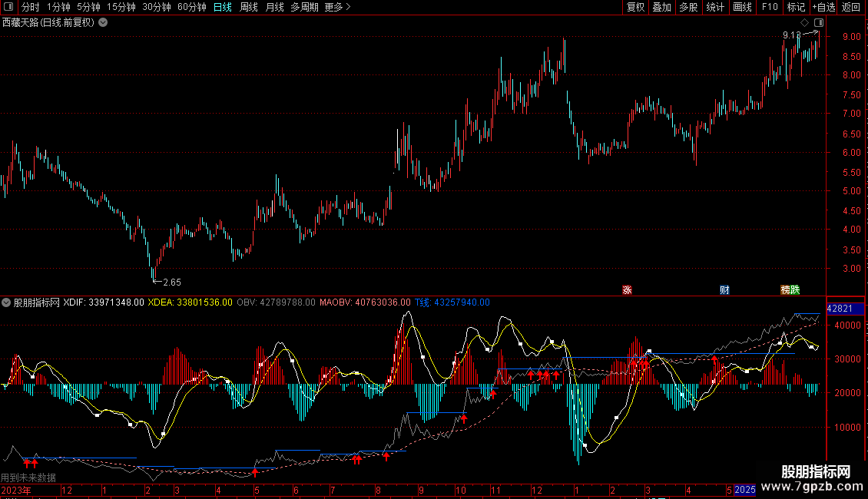Viewport: 868px width, 499px height.
Task: Click the MAOBV value label
Action: (365, 302)
